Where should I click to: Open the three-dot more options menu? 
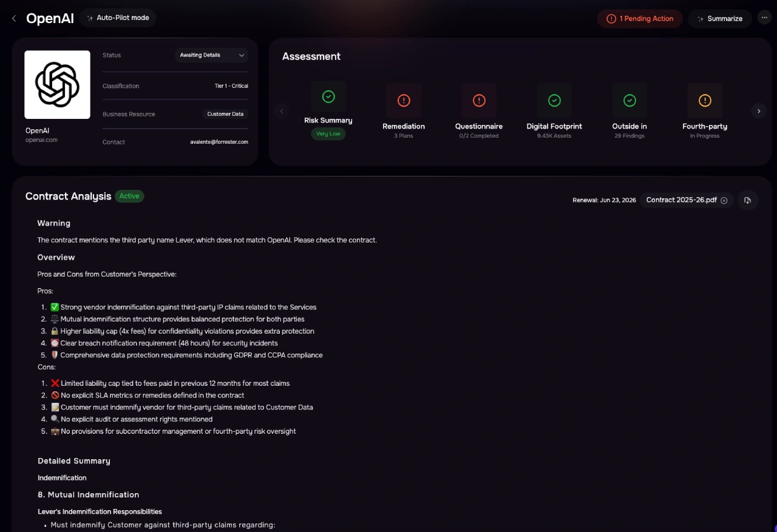(x=764, y=18)
